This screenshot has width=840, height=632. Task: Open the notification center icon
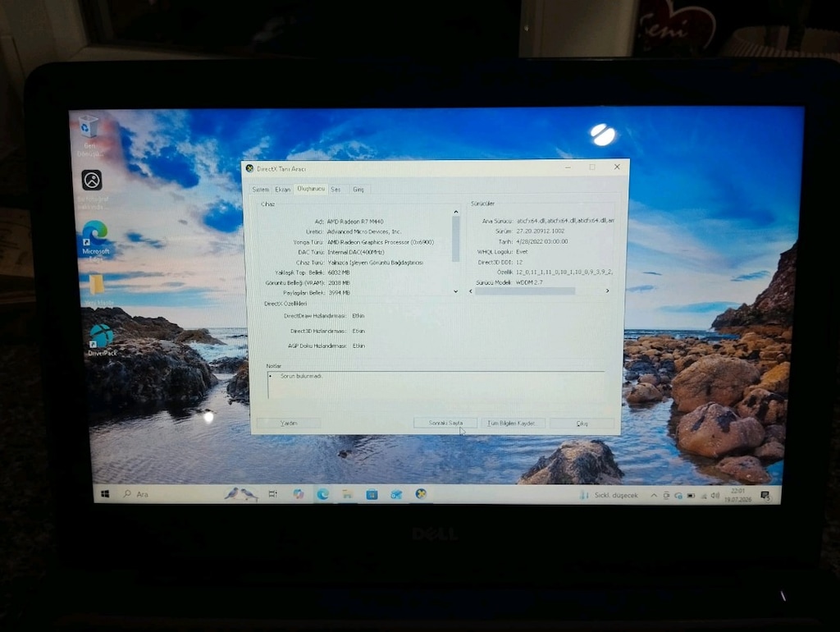[x=765, y=496]
